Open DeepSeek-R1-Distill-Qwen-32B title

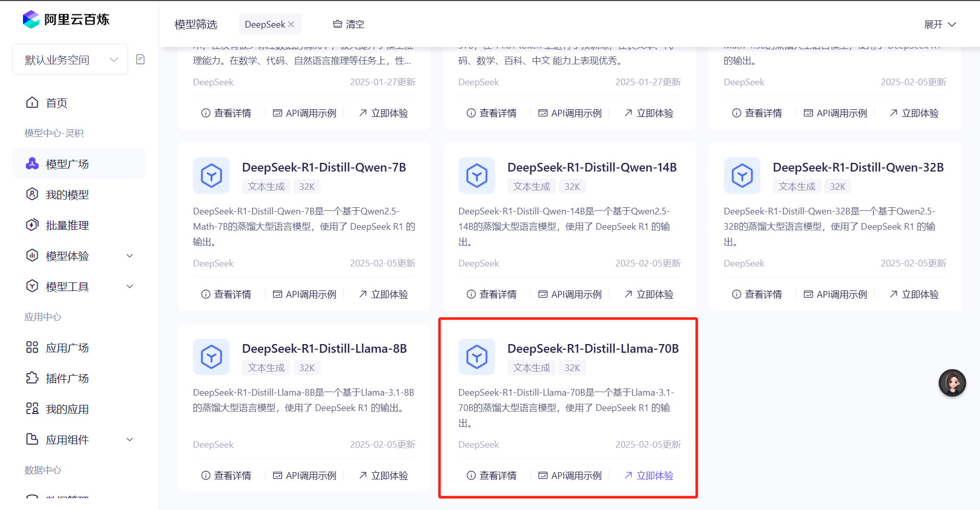click(x=859, y=167)
